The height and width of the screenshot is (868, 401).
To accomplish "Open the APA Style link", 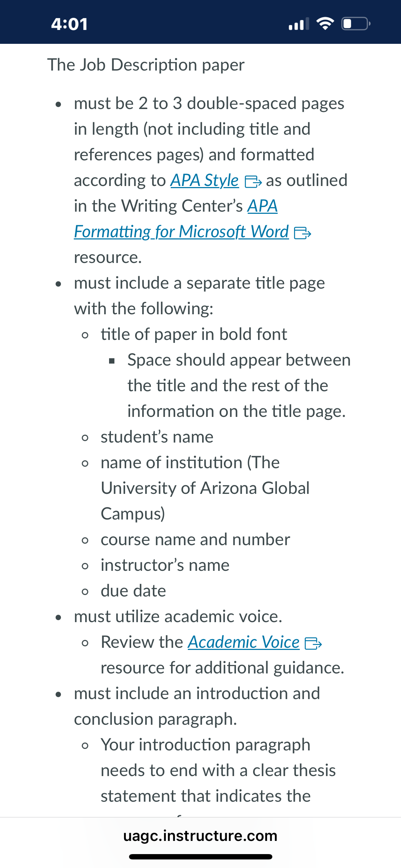I will 205,180.
